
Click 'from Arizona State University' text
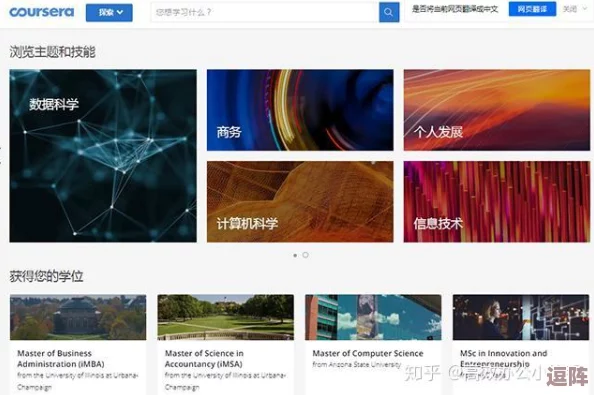(356, 364)
